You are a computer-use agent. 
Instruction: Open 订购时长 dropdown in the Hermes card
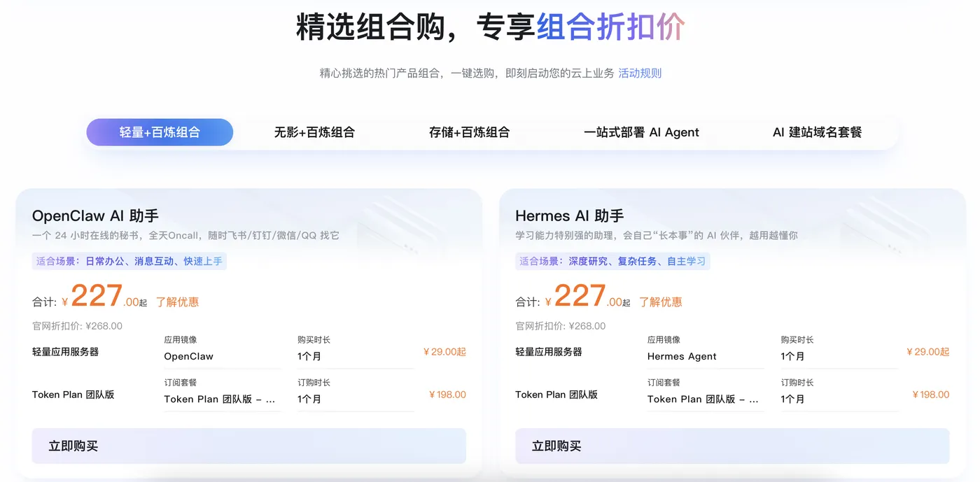tap(839, 399)
